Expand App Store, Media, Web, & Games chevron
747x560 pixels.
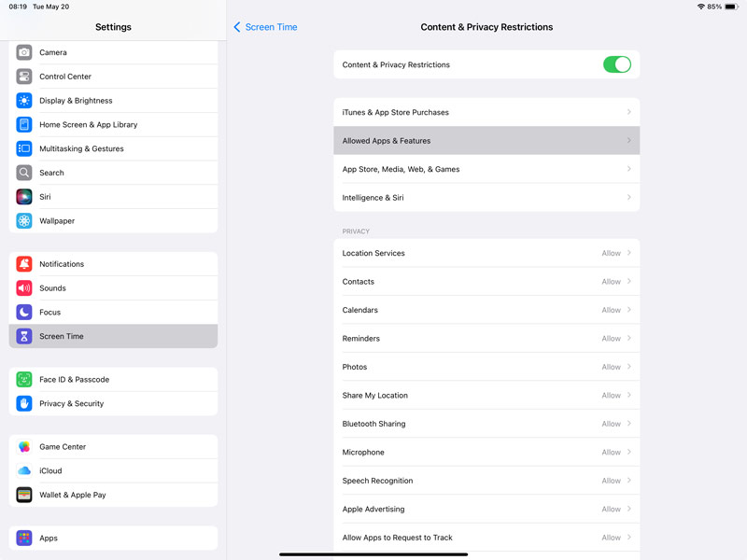(x=628, y=169)
